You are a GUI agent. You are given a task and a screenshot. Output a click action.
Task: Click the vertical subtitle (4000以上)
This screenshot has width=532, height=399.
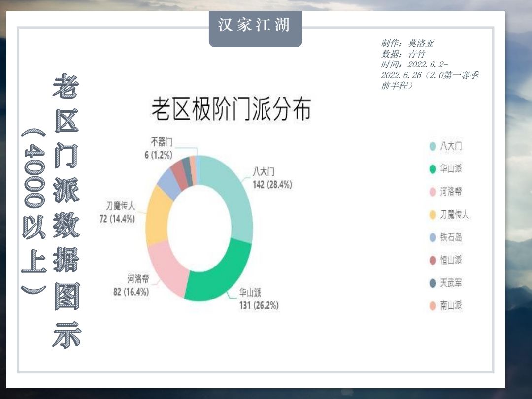point(34,211)
